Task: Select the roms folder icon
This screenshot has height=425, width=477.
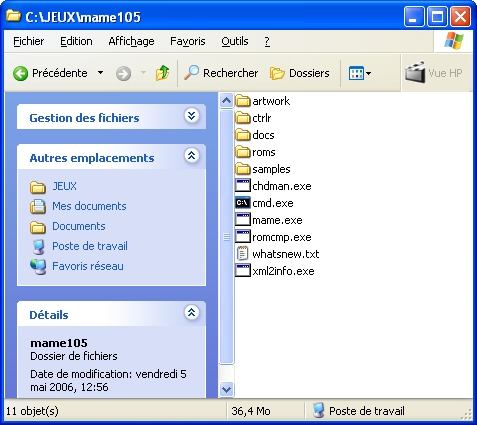Action: tap(243, 152)
